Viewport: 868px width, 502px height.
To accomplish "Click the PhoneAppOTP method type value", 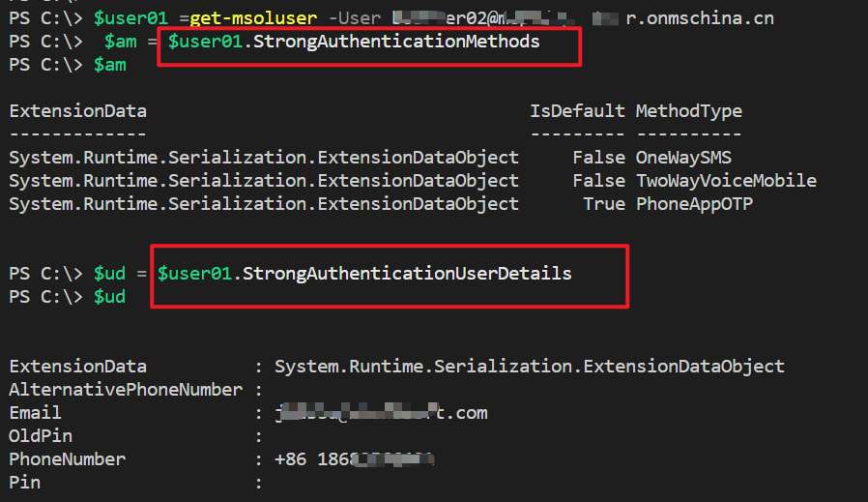I will point(694,204).
